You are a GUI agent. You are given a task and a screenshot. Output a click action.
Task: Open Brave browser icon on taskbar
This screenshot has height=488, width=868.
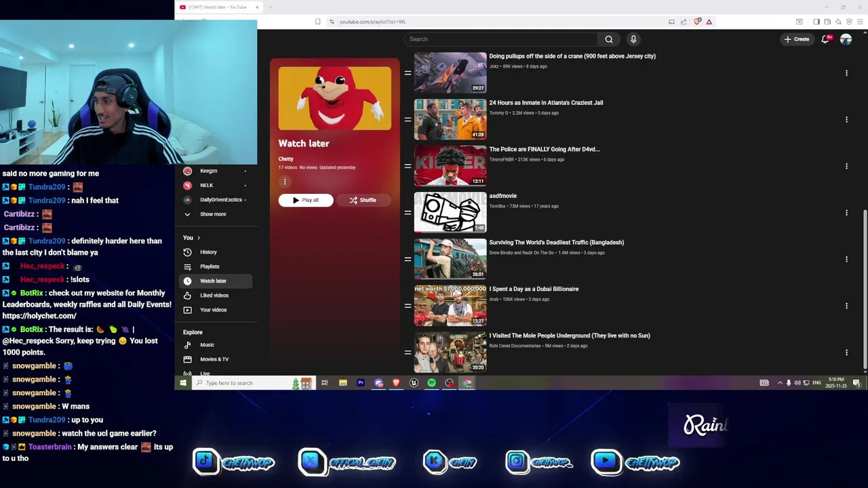tap(396, 383)
